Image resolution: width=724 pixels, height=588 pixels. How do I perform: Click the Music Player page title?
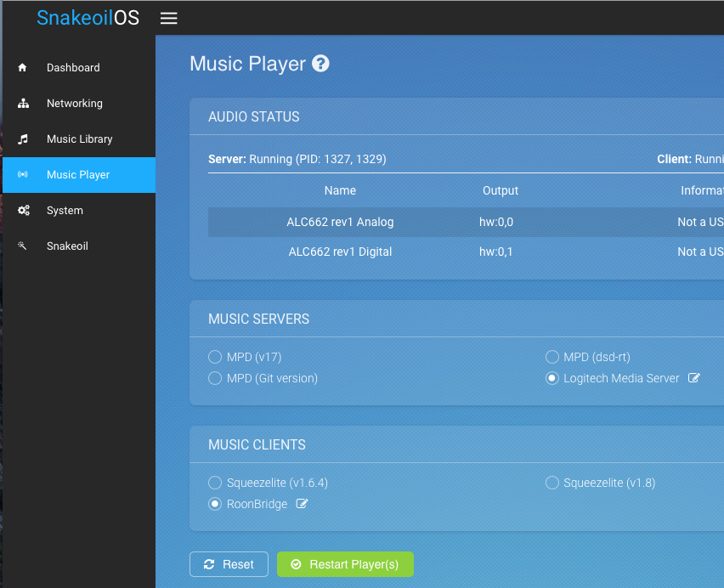(x=247, y=64)
